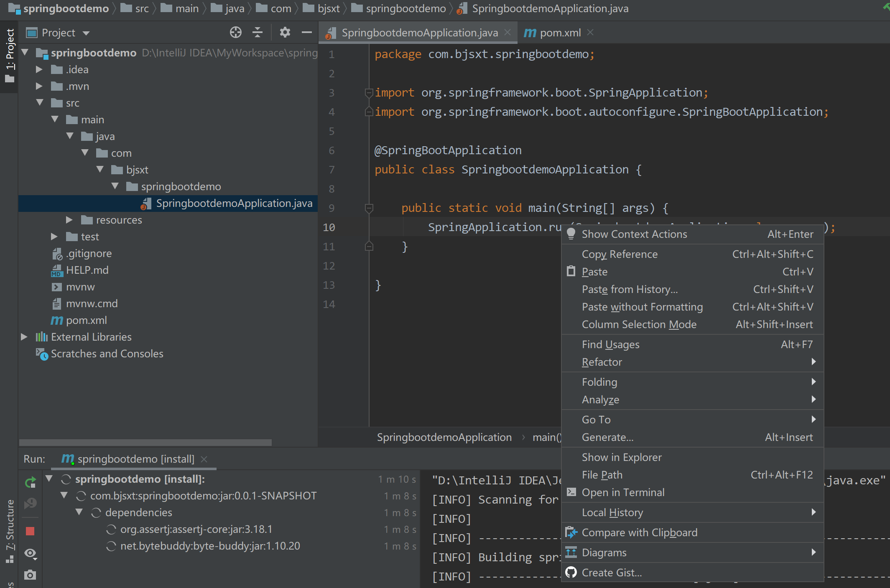Click SpringbootdemoApplication editor breadcrumb at bottom
The height and width of the screenshot is (588, 890).
tap(444, 437)
